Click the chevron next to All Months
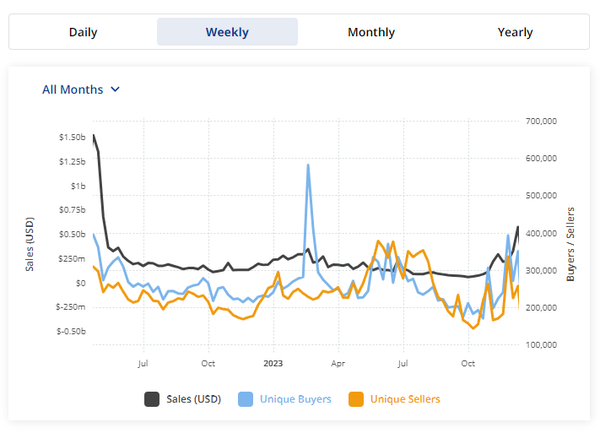Viewport: 600px width, 433px height. click(115, 89)
